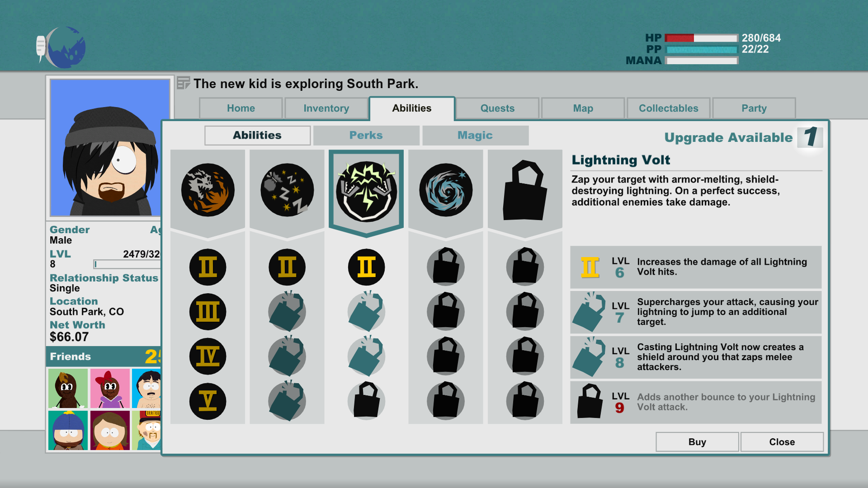Screen dimensions: 868x488
Task: Click the Lightning Volt title heading
Action: click(621, 160)
